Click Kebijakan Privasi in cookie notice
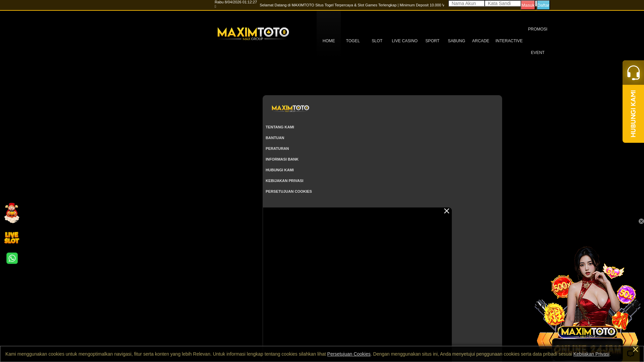This screenshot has width=644, height=362. (x=591, y=354)
